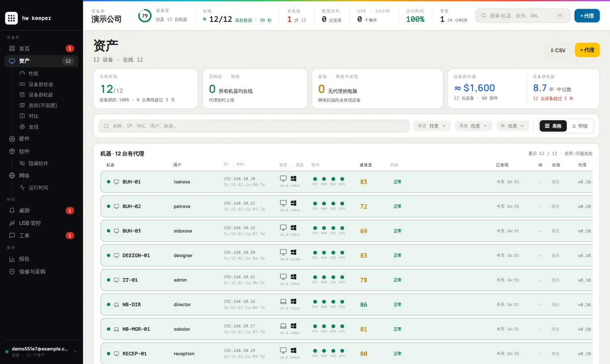
Task: Click the hw·keeper grid logo icon
Action: (11, 18)
